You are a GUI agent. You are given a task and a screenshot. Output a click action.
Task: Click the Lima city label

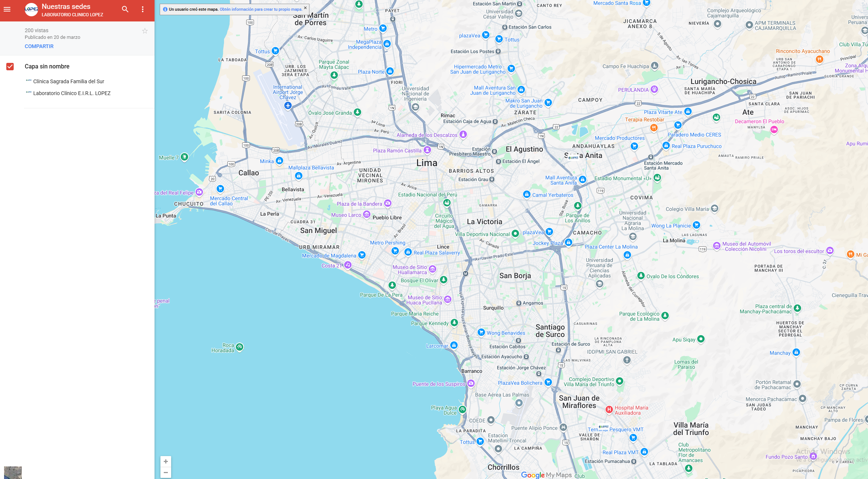coord(427,163)
